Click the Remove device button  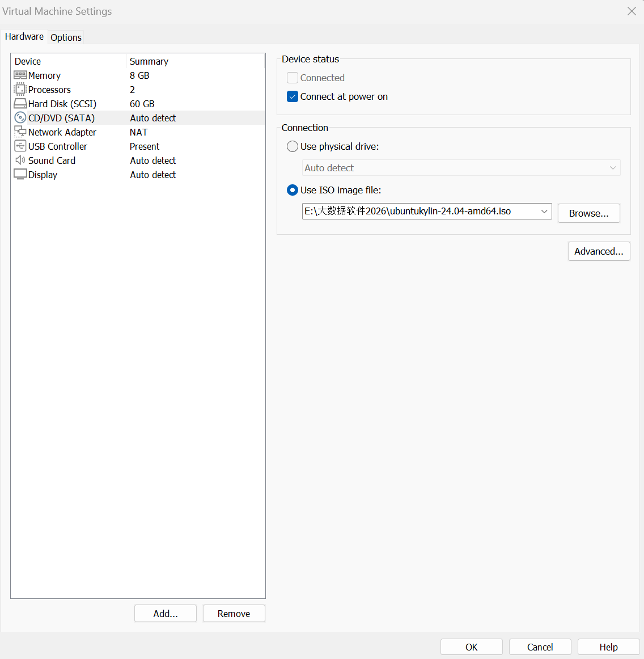[x=234, y=614]
